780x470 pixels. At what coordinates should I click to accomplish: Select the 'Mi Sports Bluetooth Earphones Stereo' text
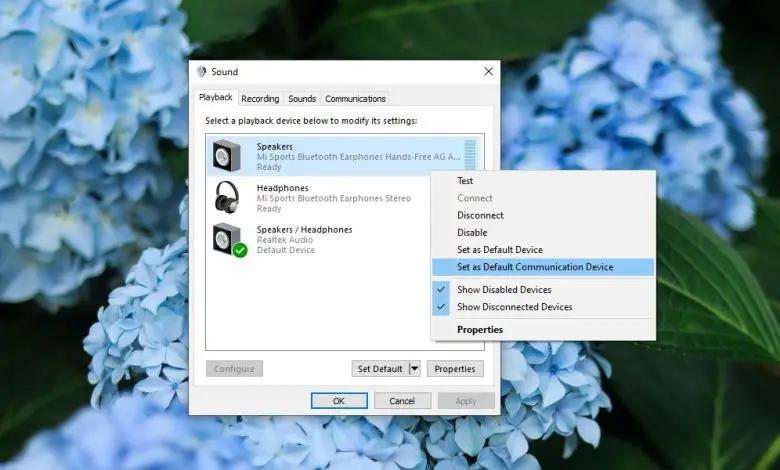[334, 198]
